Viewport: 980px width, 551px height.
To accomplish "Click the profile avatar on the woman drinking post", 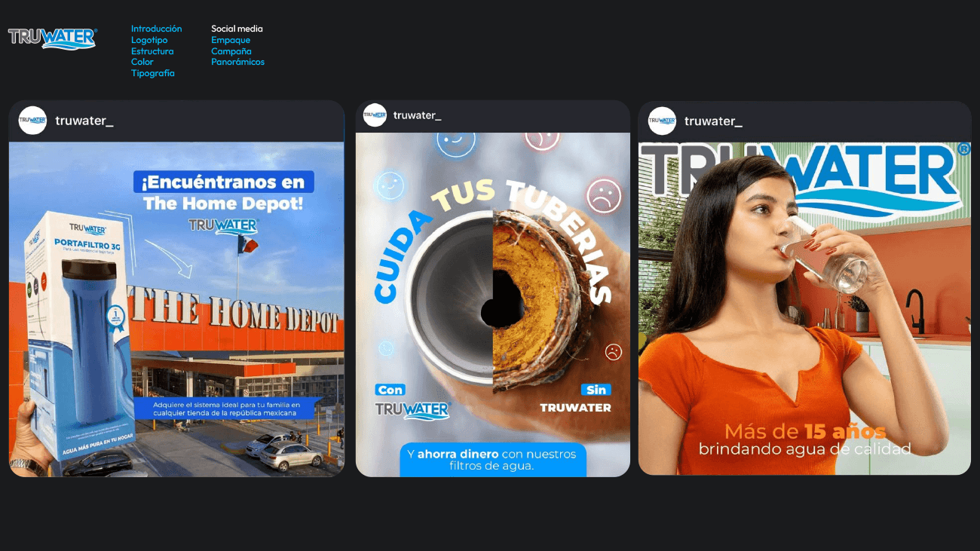I will [x=662, y=121].
